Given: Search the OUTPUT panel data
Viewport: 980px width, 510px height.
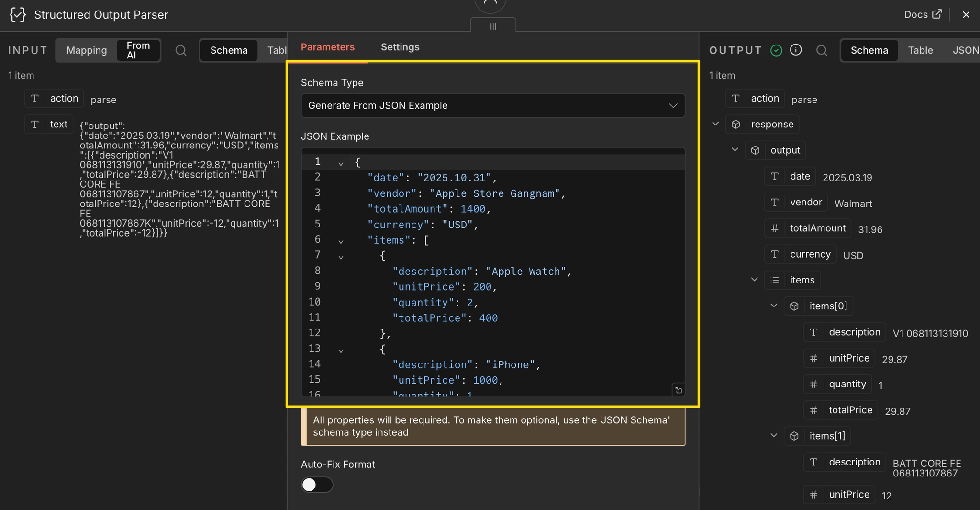Looking at the screenshot, I should tap(822, 50).
